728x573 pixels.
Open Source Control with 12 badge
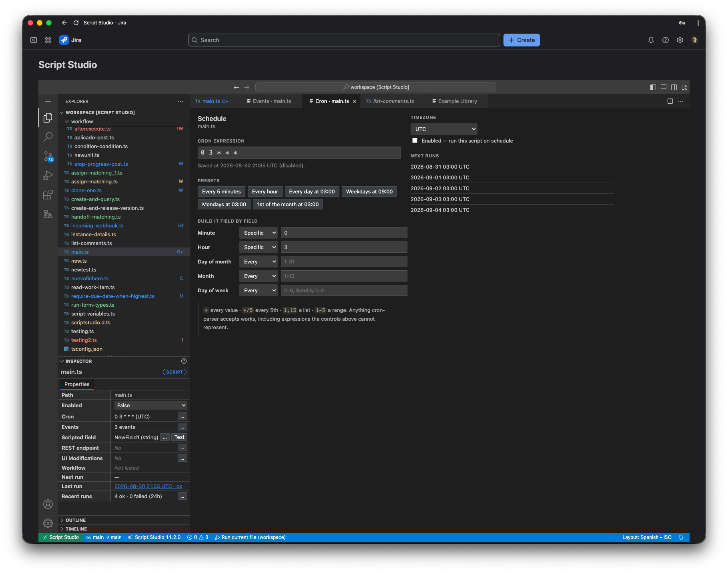pyautogui.click(x=48, y=156)
